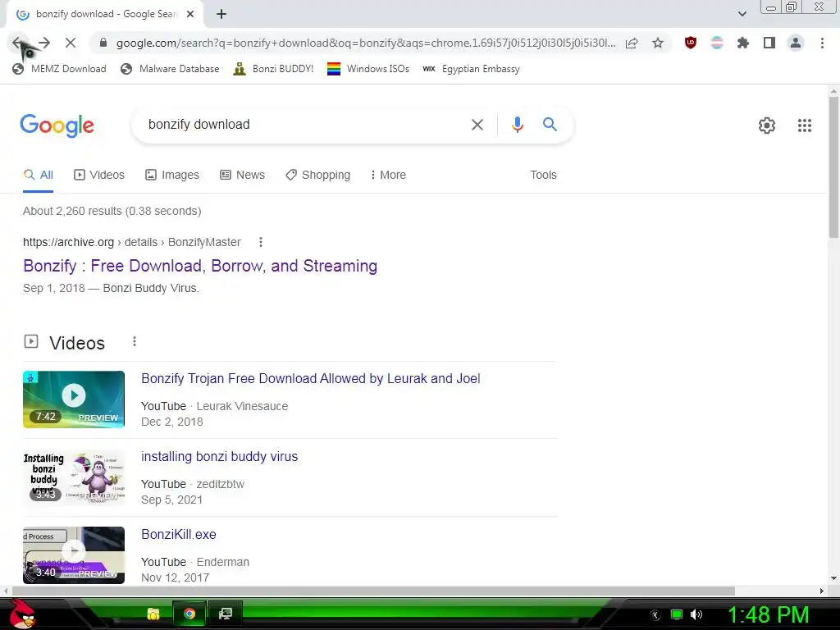
Task: Bookmark this page with the star icon
Action: pyautogui.click(x=658, y=43)
